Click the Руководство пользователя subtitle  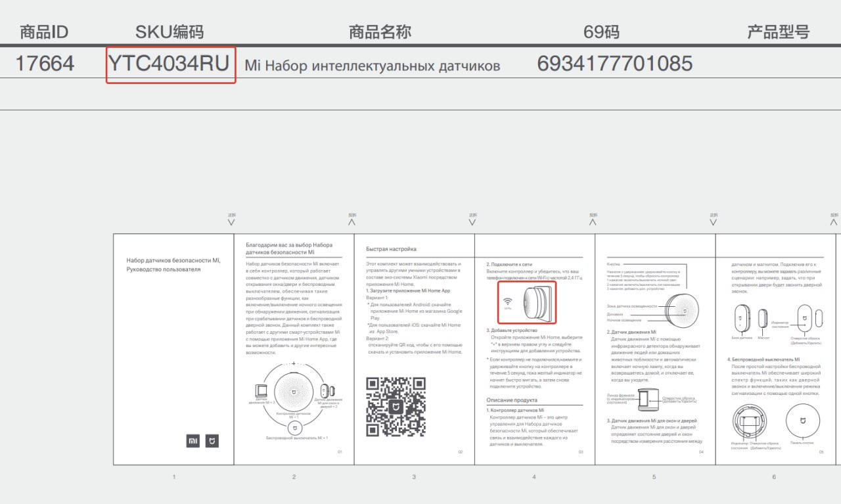[x=164, y=269]
